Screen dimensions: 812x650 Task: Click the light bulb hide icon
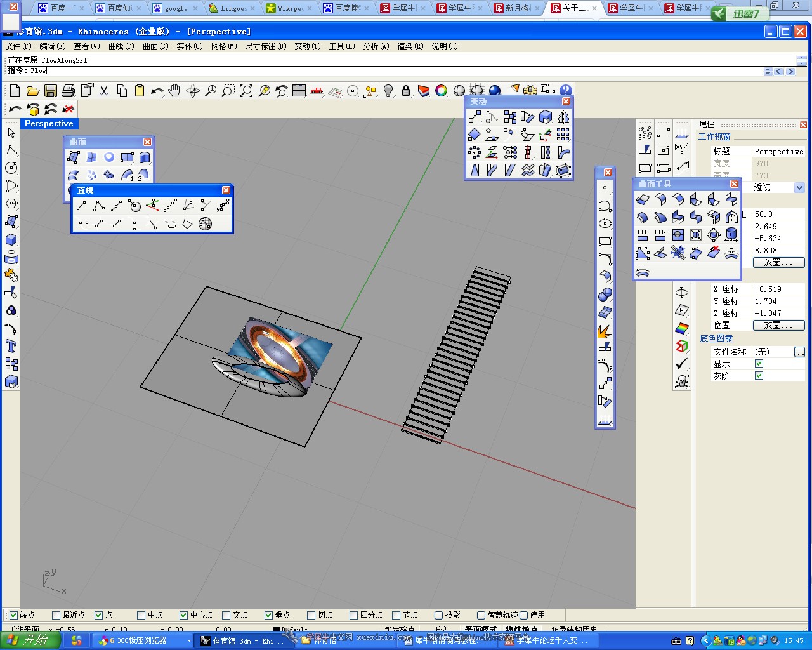pyautogui.click(x=388, y=91)
